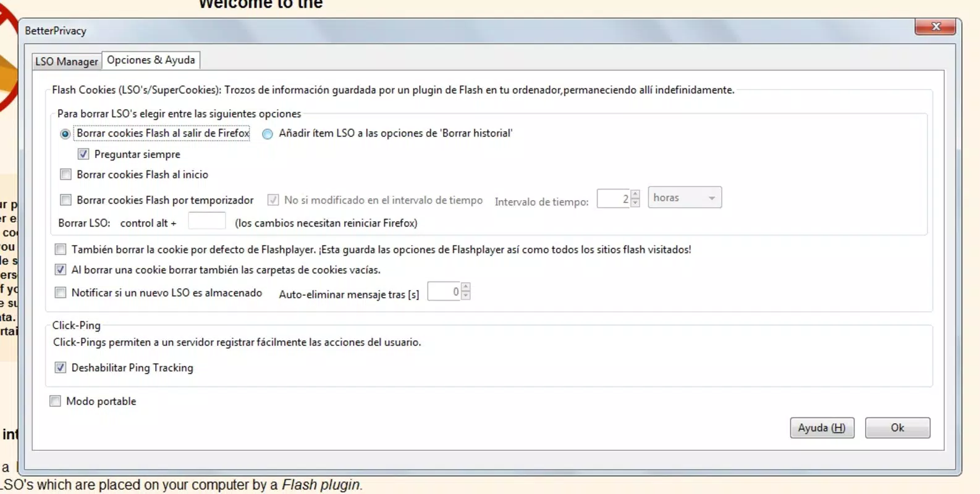980x494 pixels.
Task: Disable the 'Deshabilitar Ping Tracking' checkbox
Action: 61,367
